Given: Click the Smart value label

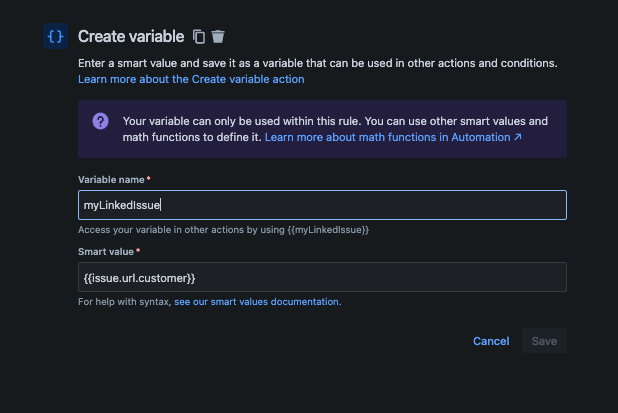Looking at the screenshot, I should pyautogui.click(x=106, y=252).
